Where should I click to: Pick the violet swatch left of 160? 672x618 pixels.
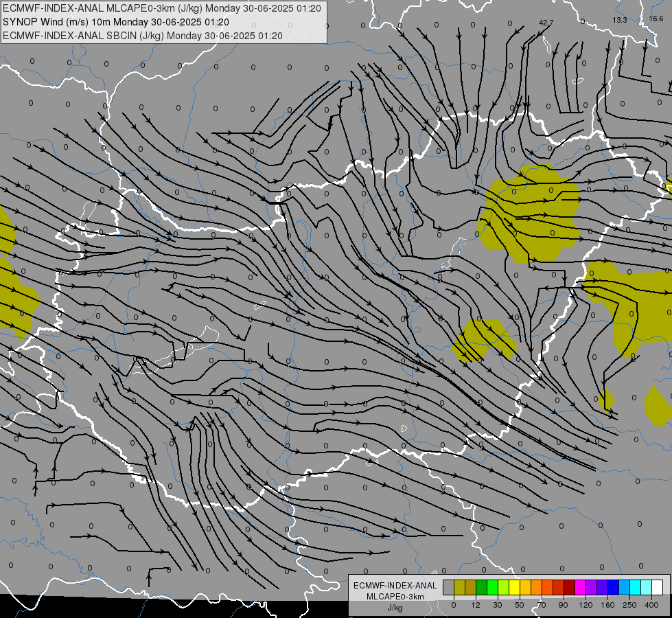click(602, 587)
